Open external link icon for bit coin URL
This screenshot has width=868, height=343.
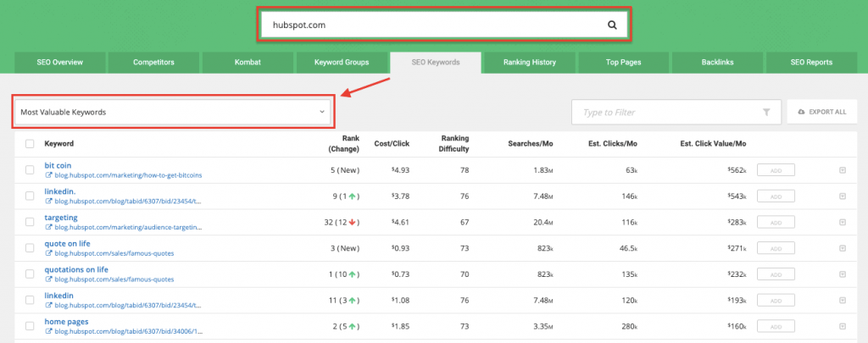pos(47,176)
